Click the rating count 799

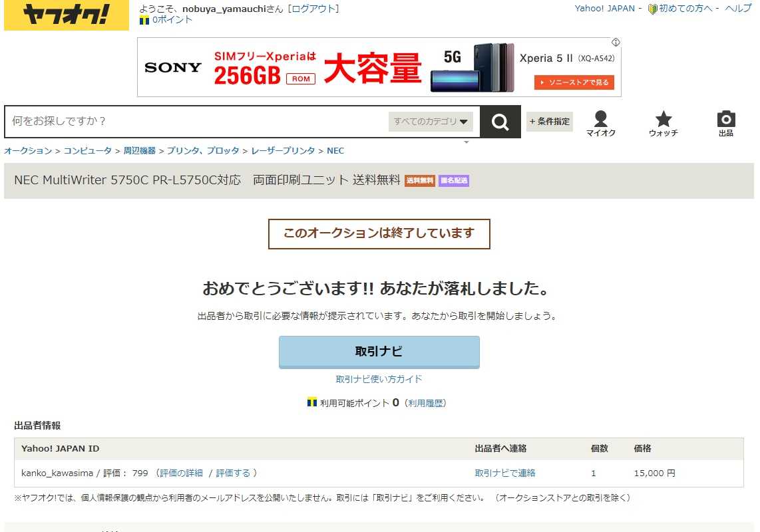[x=140, y=473]
